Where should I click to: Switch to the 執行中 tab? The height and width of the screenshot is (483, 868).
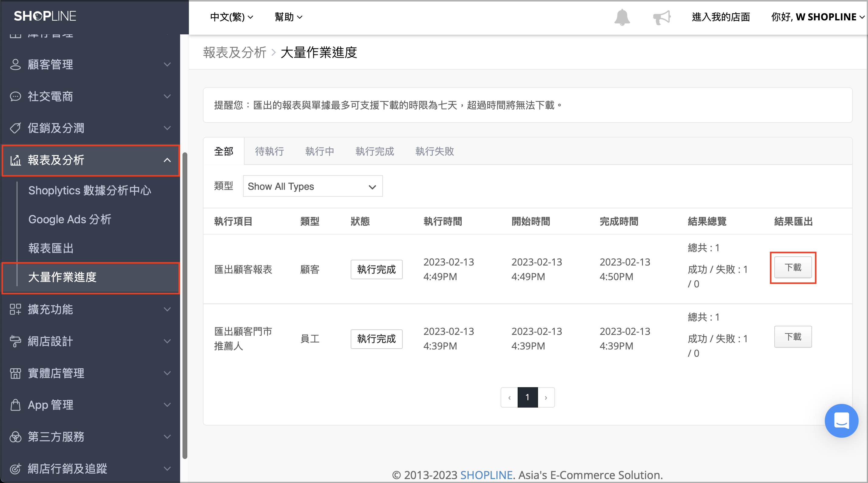[320, 151]
